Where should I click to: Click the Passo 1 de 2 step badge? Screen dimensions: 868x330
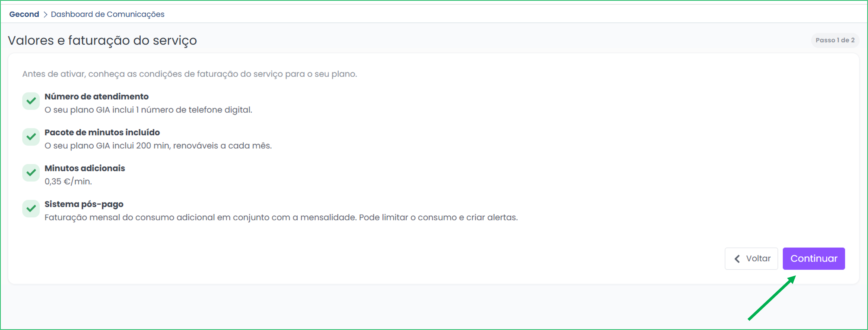pyautogui.click(x=835, y=40)
